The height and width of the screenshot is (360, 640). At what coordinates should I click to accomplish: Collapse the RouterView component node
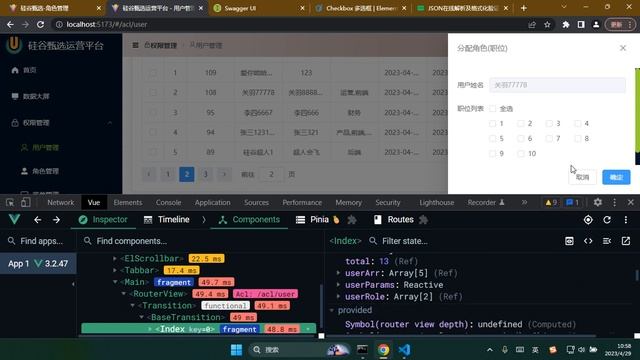(124, 294)
